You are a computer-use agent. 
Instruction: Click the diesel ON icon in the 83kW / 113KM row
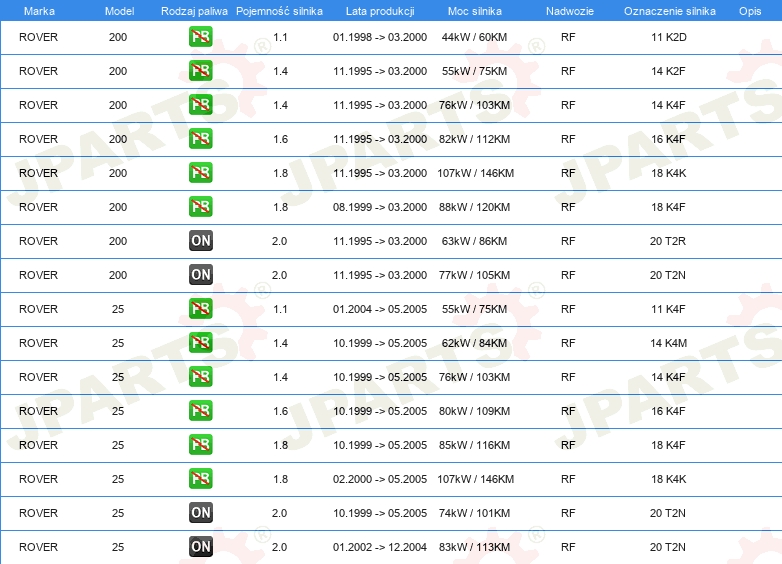(x=200, y=546)
